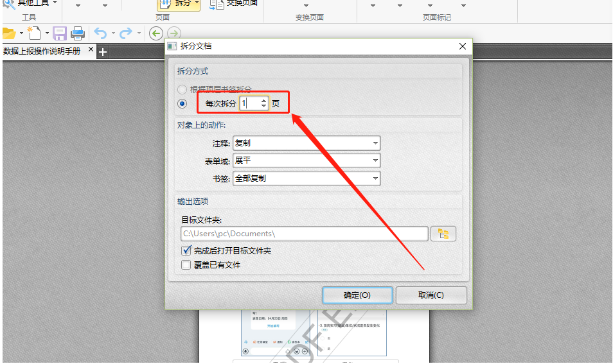
Task: Click the 拆分方式 section heading
Action: pos(193,71)
